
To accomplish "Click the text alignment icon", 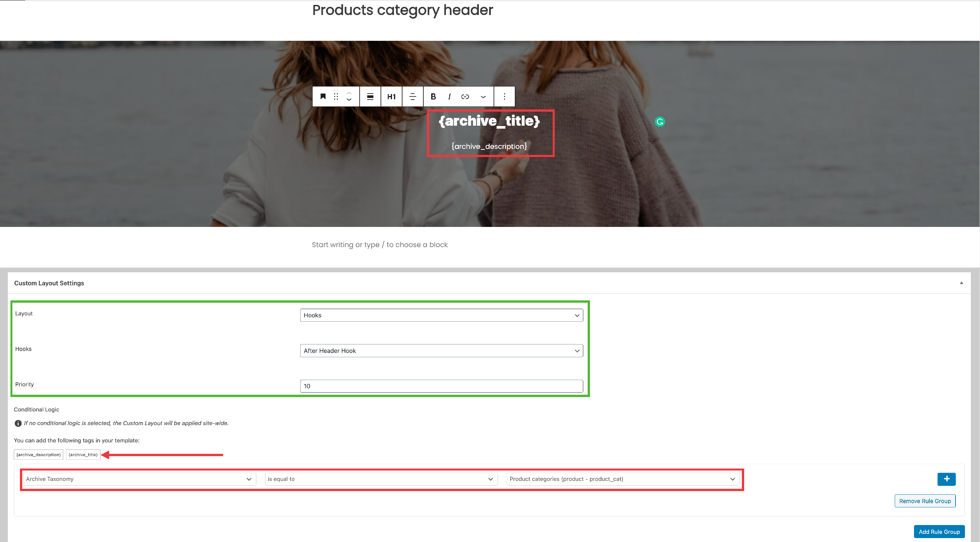I will [x=412, y=96].
